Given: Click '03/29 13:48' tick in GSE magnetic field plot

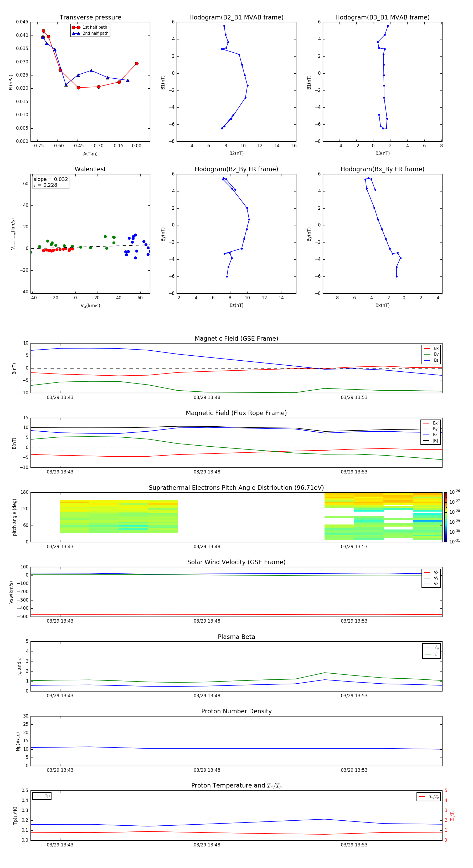Looking at the screenshot, I should pyautogui.click(x=207, y=397).
